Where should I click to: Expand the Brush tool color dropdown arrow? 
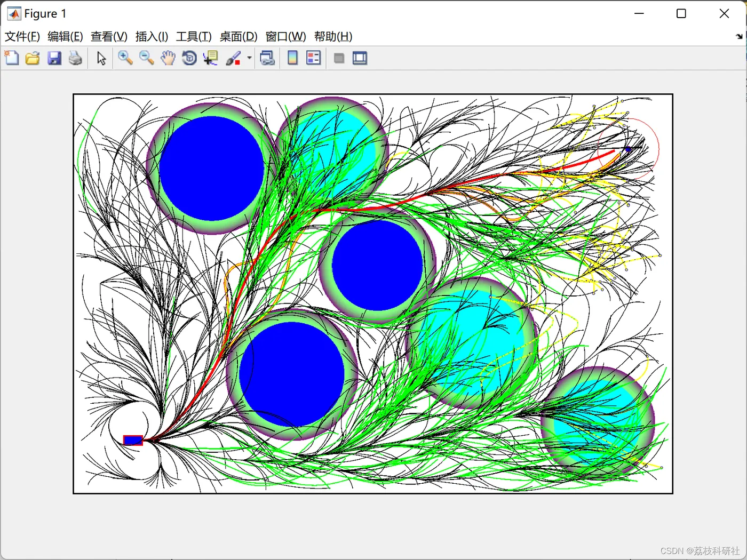tap(249, 58)
